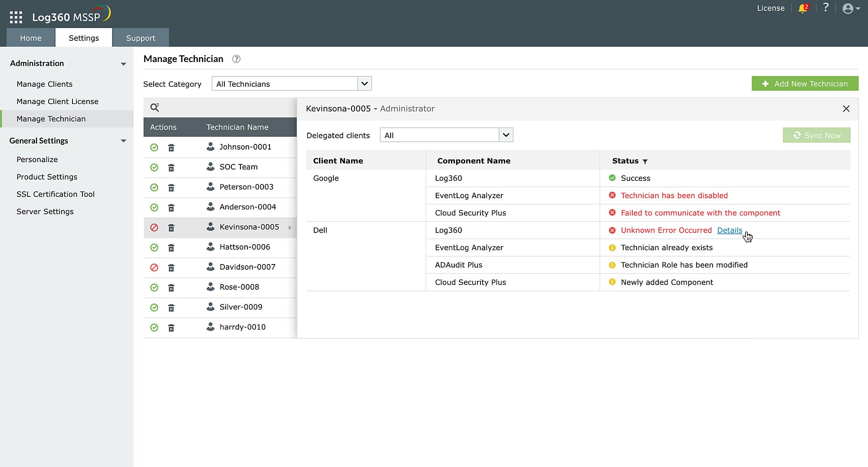Screen dimensions: 868x467
Task: Delete technician Hattson-0006
Action: click(x=171, y=248)
